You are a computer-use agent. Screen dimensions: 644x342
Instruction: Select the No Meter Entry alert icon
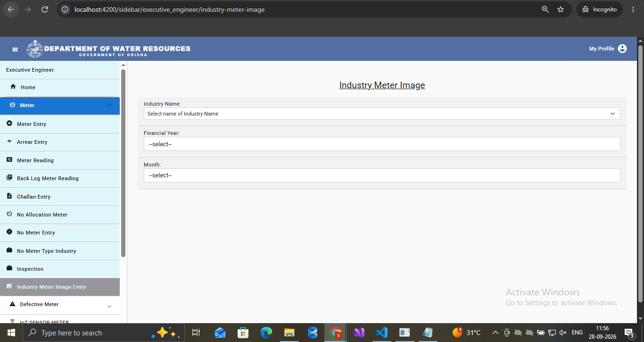coord(9,232)
